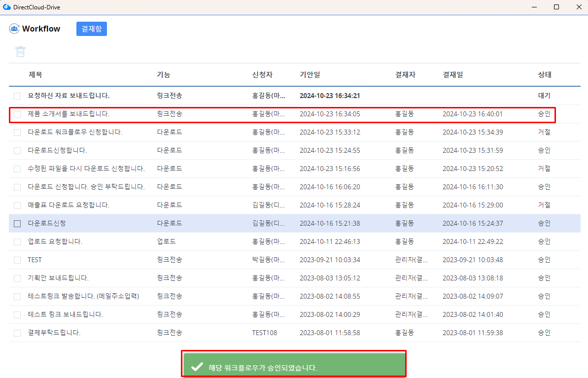Select the 기획안 보내드립니다 workflow row
The image size is (588, 378).
tap(58, 278)
